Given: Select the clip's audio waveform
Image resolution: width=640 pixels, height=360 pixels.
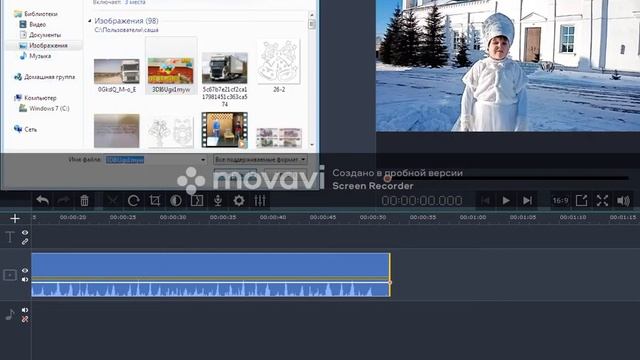Looking at the screenshot, I should [211, 289].
